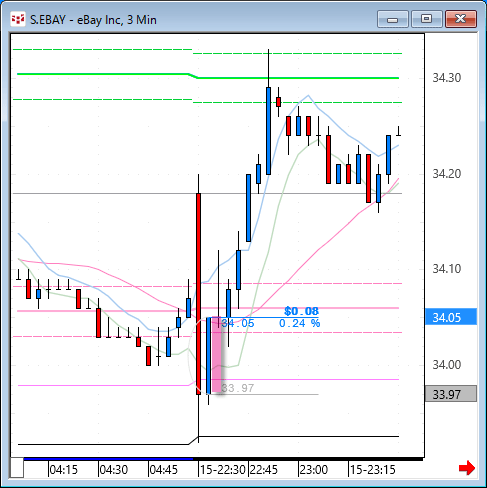Click the 34.20 price scale label
This screenshot has width=487, height=488.
tap(446, 174)
